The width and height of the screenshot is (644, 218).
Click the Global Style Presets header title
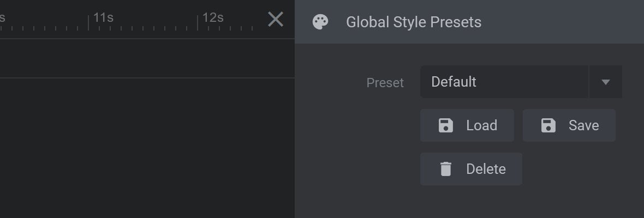414,22
